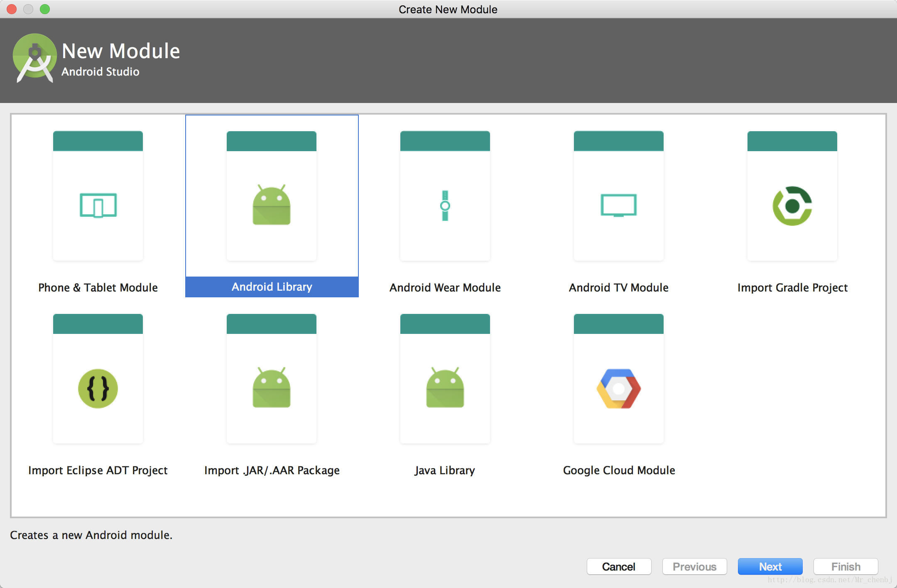
Task: Pick the Android TV screen icon
Action: click(619, 205)
